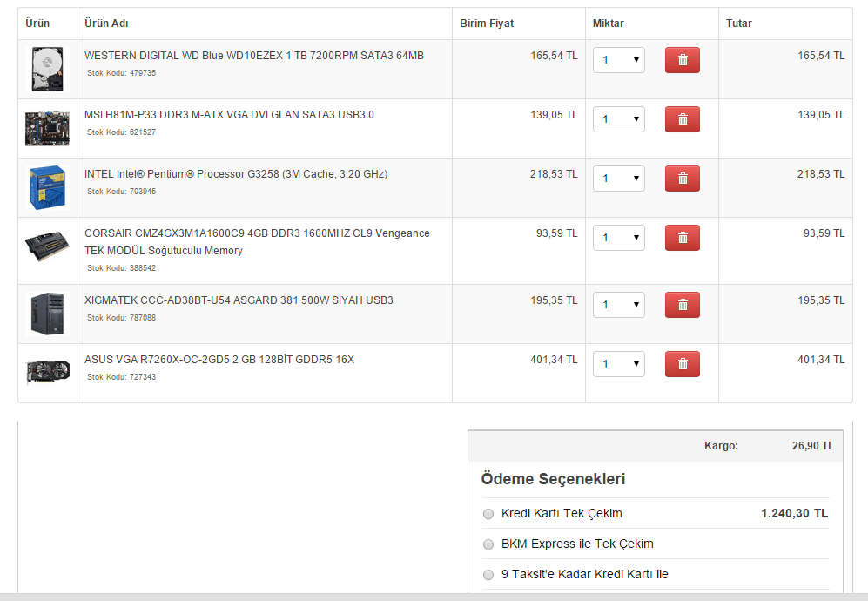Click the 1.240,30 TL total amount
This screenshot has width=868, height=601.
[x=794, y=514]
